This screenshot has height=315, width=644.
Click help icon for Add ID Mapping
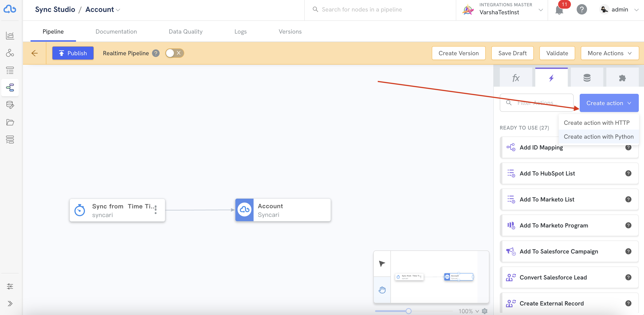[x=628, y=147]
